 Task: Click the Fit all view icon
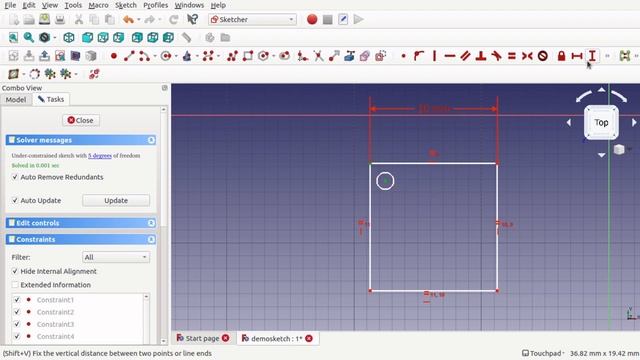[13, 38]
